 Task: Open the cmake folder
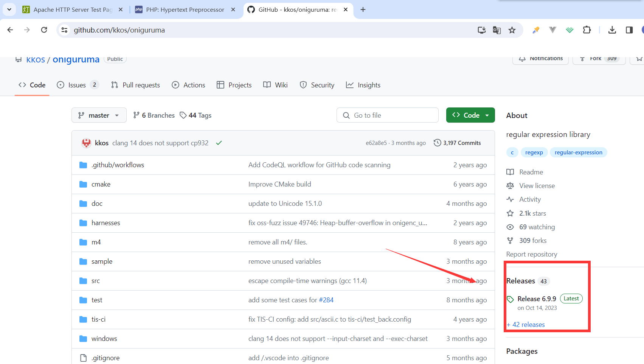point(101,184)
